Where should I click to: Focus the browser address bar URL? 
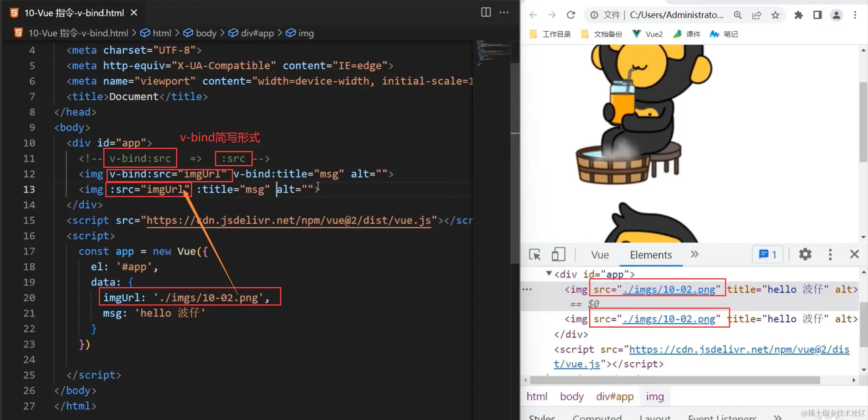tap(676, 15)
